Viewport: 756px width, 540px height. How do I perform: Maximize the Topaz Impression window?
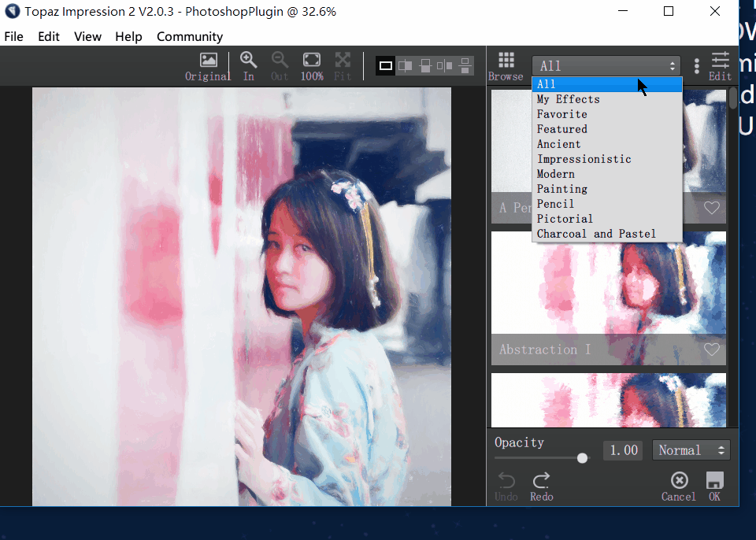click(x=669, y=11)
